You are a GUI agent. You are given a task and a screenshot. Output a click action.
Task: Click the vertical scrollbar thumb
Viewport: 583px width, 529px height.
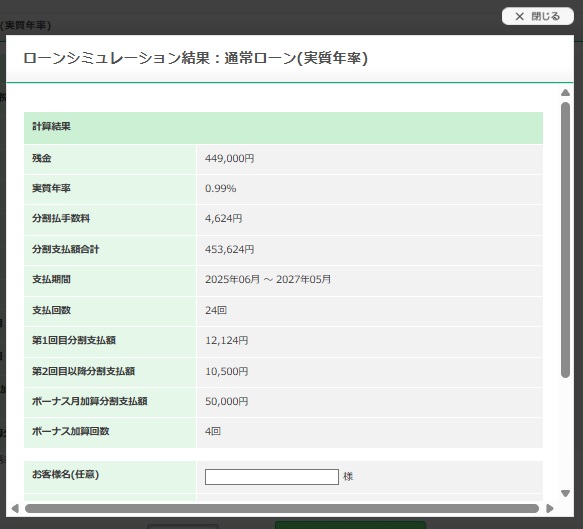click(x=565, y=240)
